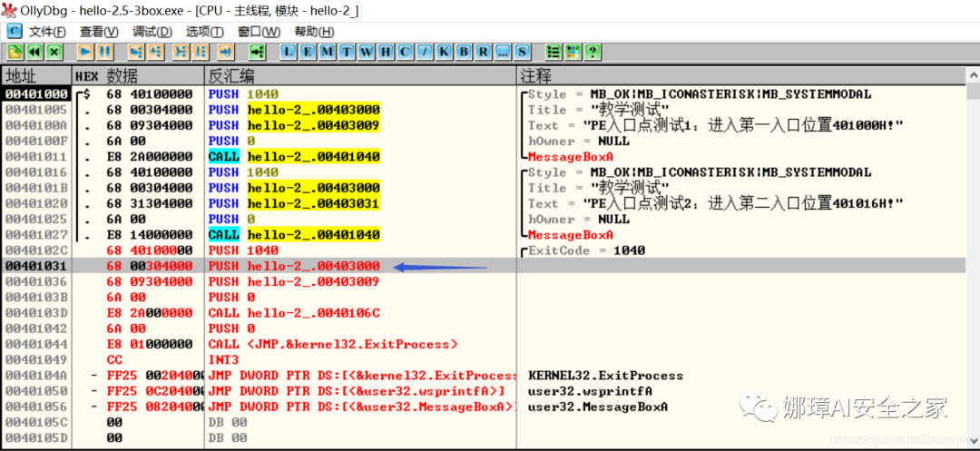The height and width of the screenshot is (451, 980).
Task: Click the CPU window 'C' system icon
Action: [x=14, y=31]
